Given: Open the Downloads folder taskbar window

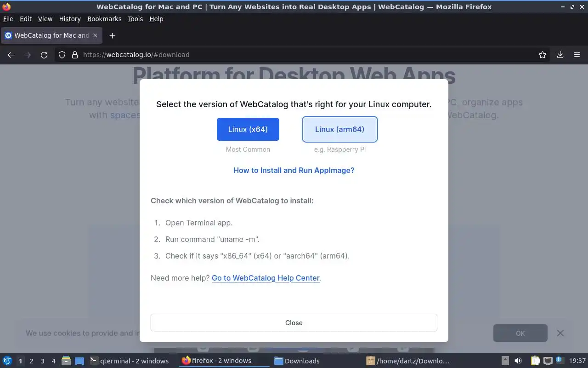Looking at the screenshot, I should (317, 361).
